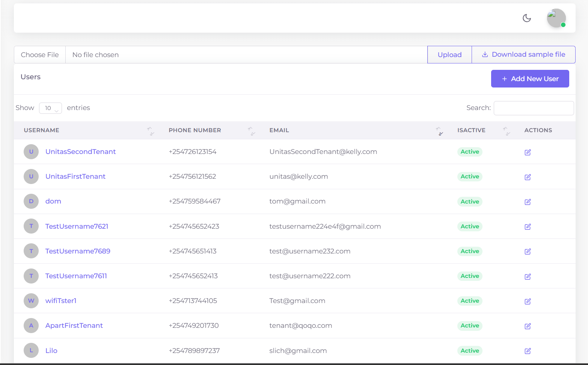Open the UnitasFirstTenant profile link
The image size is (588, 365).
click(x=75, y=176)
